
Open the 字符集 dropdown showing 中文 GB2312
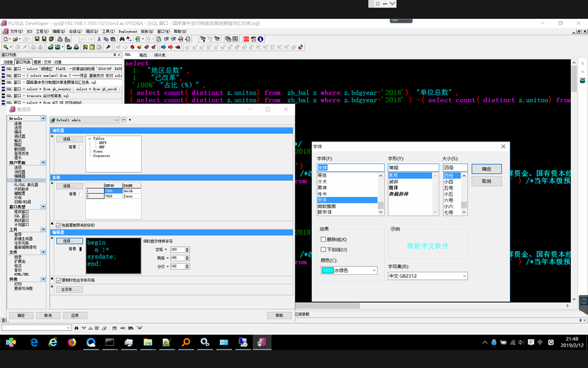point(427,276)
